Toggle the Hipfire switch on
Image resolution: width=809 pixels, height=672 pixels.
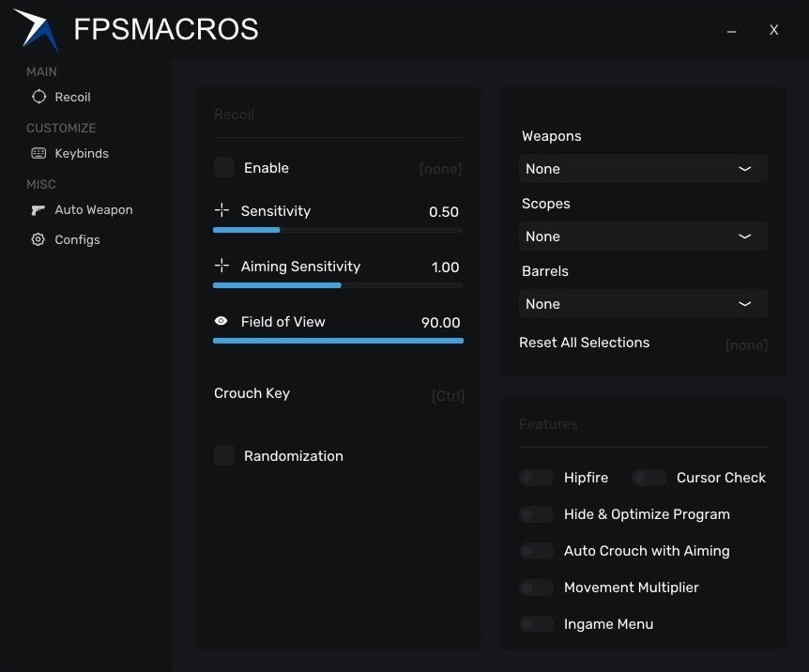(536, 478)
